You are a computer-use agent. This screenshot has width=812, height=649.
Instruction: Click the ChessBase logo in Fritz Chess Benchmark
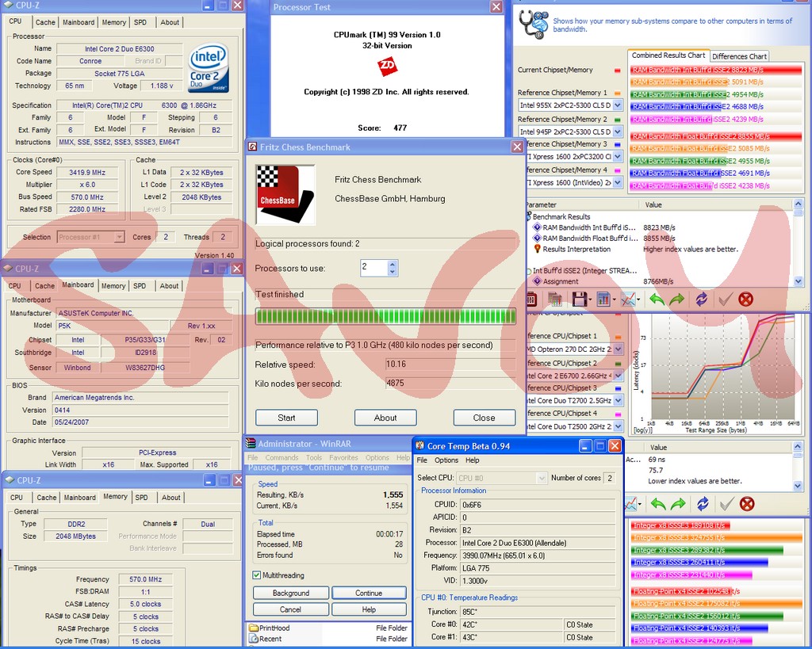(285, 195)
